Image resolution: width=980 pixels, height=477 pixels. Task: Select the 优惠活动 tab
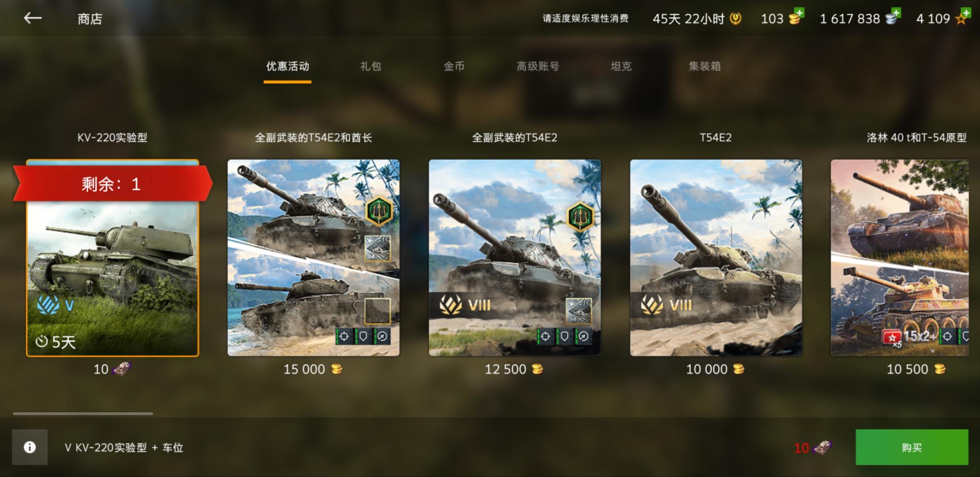pos(287,66)
